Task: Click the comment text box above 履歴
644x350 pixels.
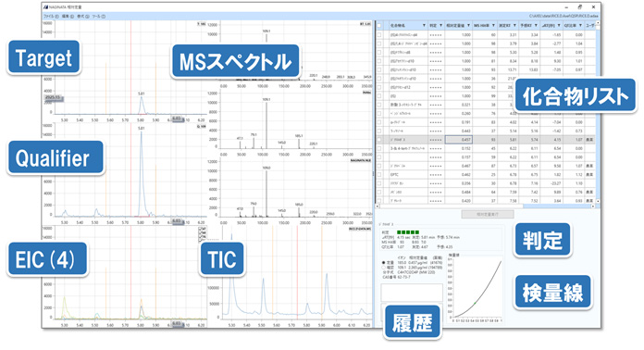Action: (412, 293)
